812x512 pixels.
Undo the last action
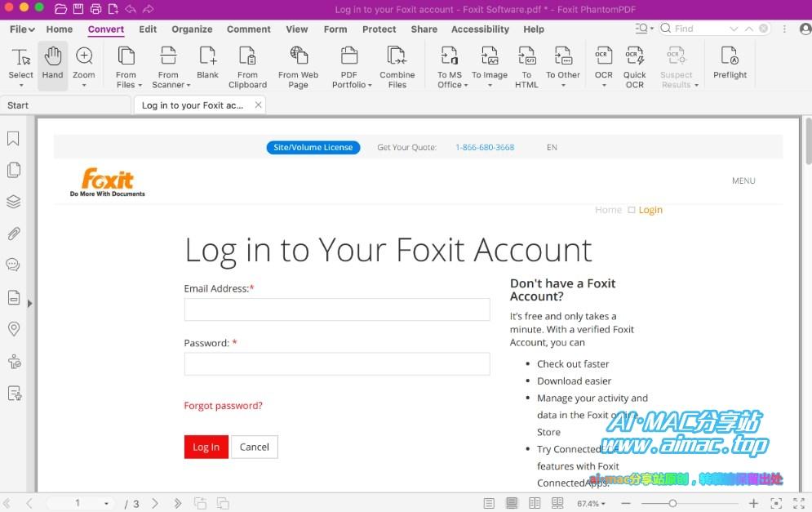(131, 9)
